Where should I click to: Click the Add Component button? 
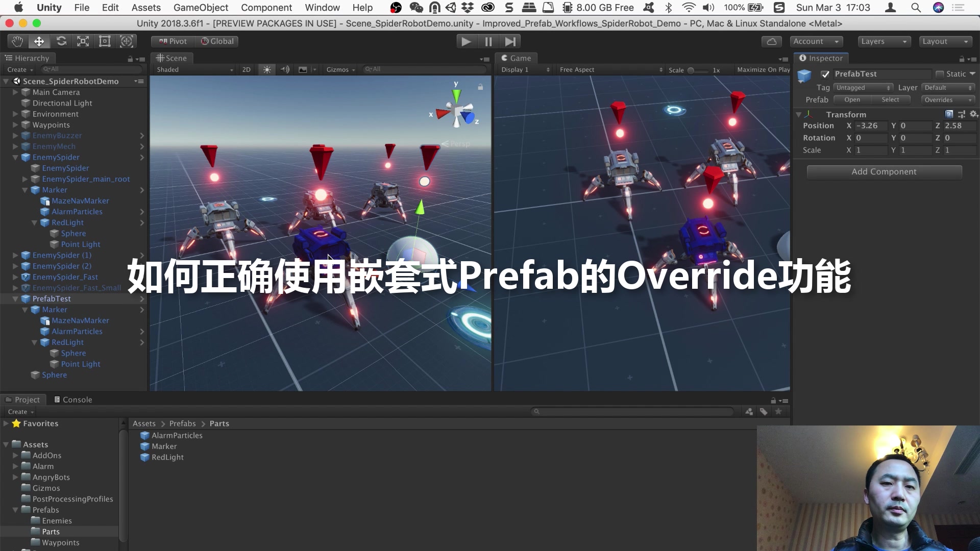[x=884, y=171]
